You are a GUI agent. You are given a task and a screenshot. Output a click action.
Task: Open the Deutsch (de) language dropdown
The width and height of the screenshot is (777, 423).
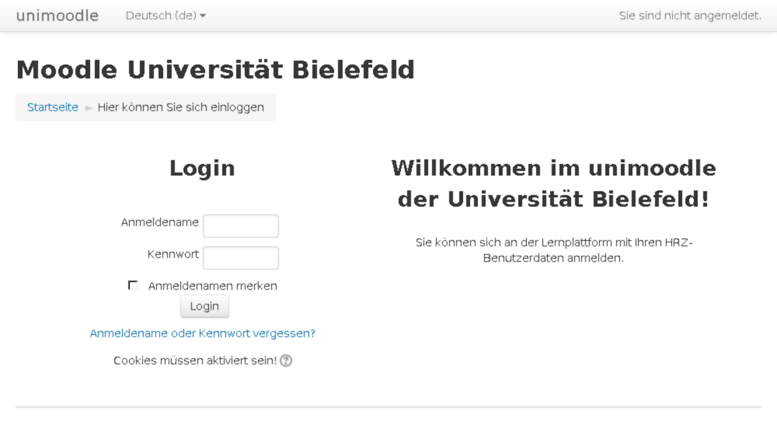pyautogui.click(x=166, y=16)
